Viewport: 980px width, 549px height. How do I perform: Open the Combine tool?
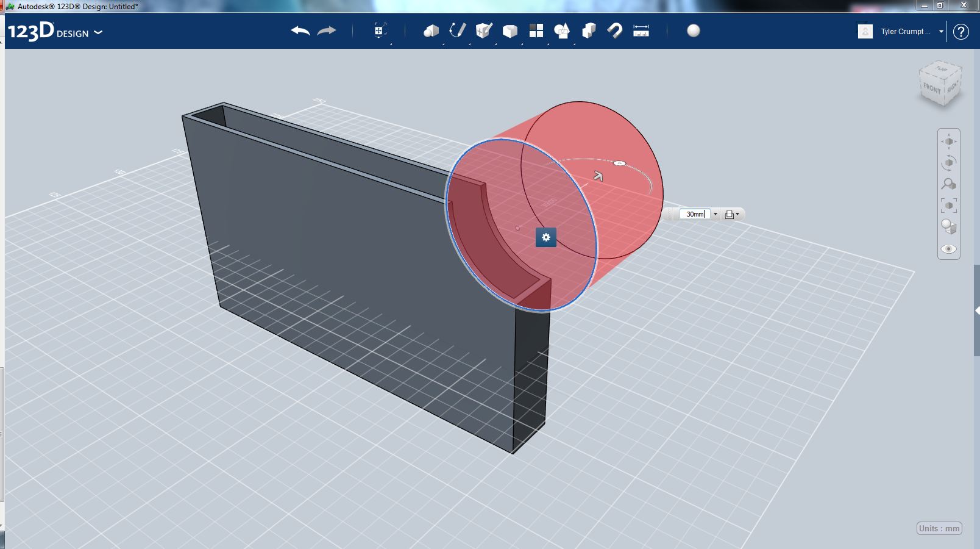tap(589, 30)
